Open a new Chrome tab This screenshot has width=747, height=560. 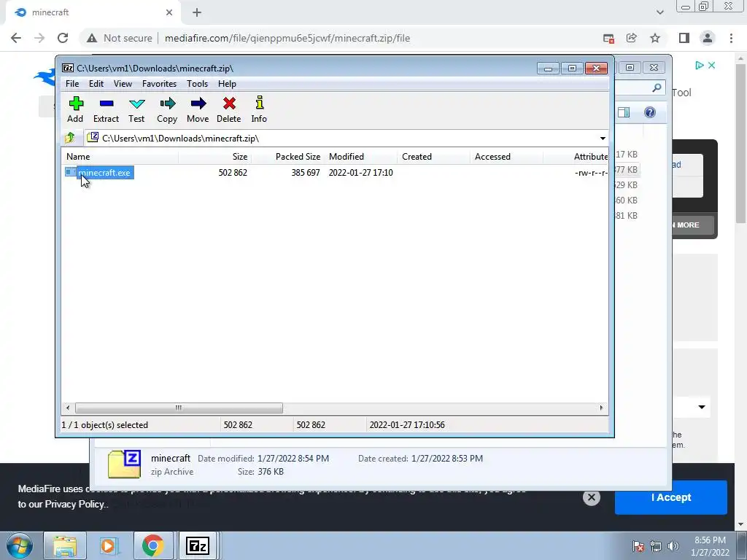(x=197, y=13)
